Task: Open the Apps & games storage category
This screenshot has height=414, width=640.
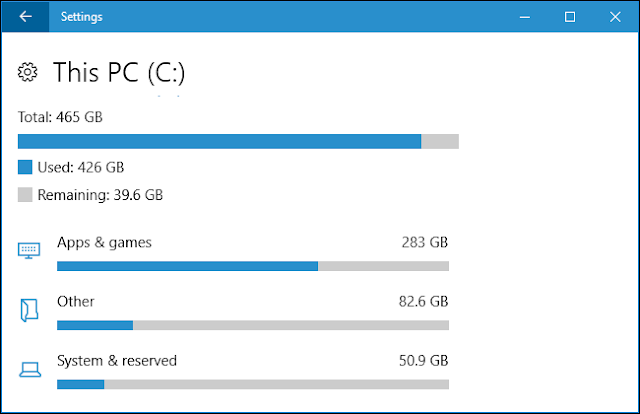Action: coord(104,242)
